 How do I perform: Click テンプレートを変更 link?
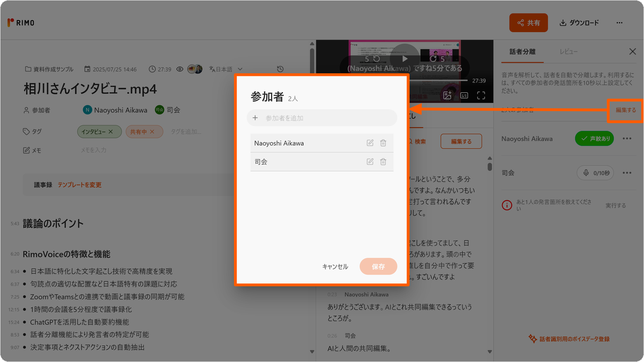coord(79,185)
